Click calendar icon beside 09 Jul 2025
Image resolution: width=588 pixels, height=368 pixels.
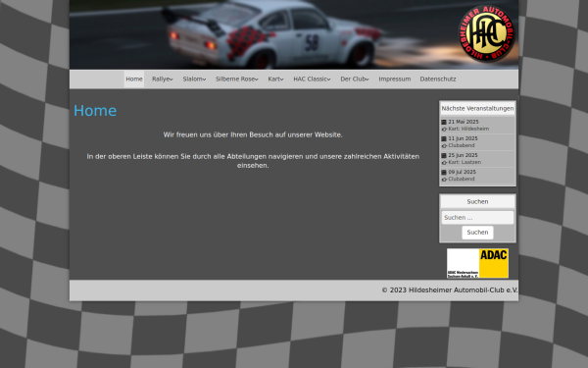pos(444,173)
